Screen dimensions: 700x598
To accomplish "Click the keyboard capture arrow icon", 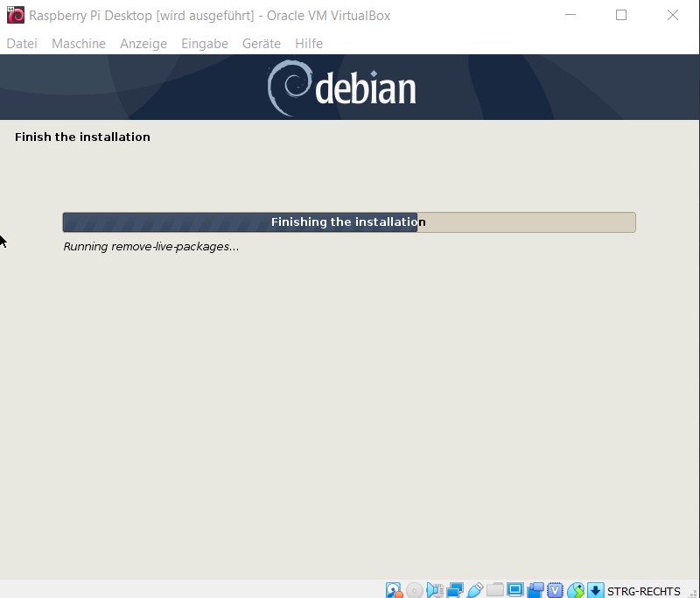I will pos(596,590).
